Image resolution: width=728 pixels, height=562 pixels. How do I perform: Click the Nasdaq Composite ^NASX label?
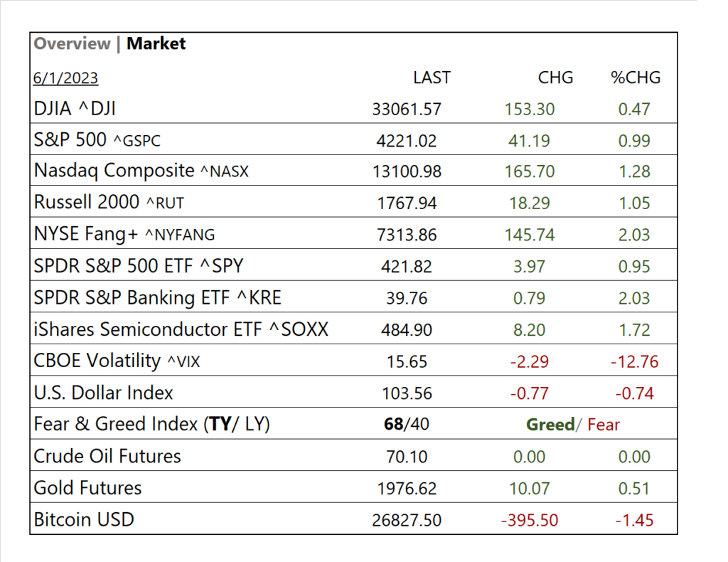[x=141, y=171]
